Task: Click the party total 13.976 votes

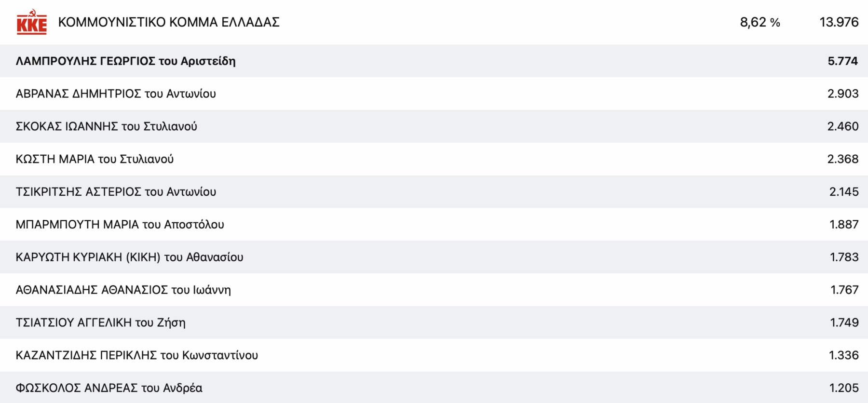Action: [x=839, y=22]
